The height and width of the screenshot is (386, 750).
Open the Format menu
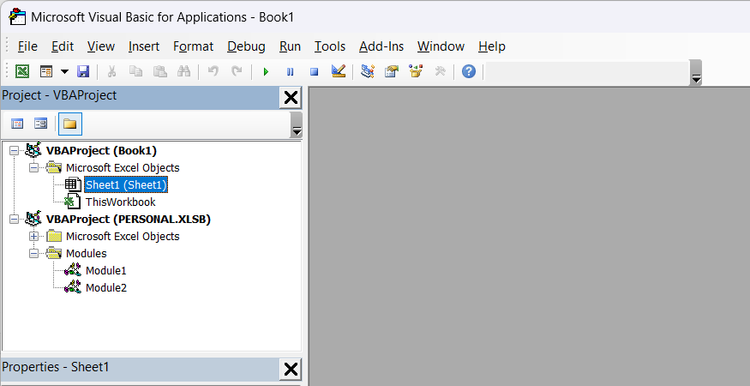pos(193,46)
